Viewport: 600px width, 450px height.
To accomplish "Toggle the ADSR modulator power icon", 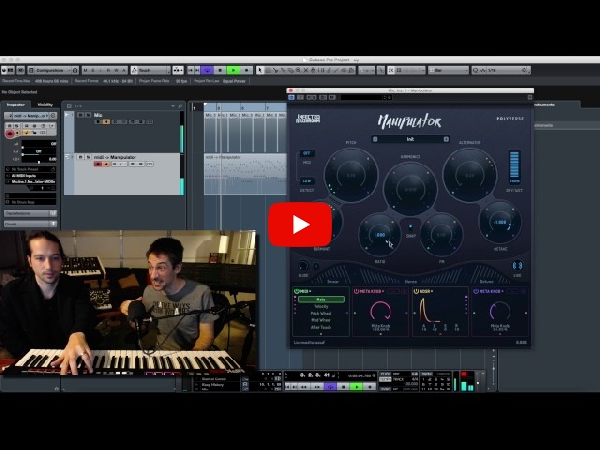I will (x=416, y=291).
